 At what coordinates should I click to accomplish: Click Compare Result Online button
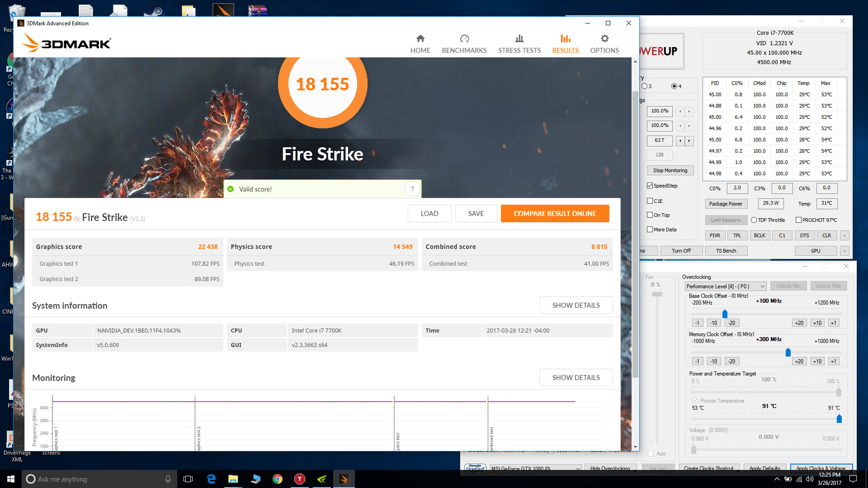pos(555,213)
